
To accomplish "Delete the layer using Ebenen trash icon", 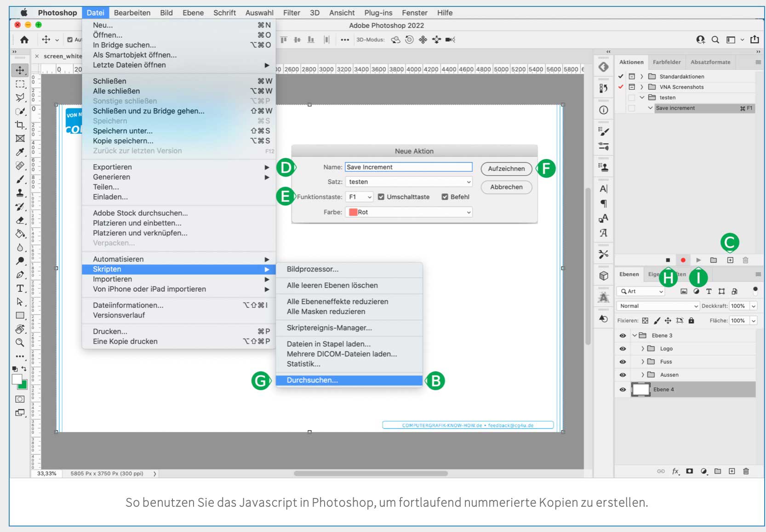I will point(746,471).
